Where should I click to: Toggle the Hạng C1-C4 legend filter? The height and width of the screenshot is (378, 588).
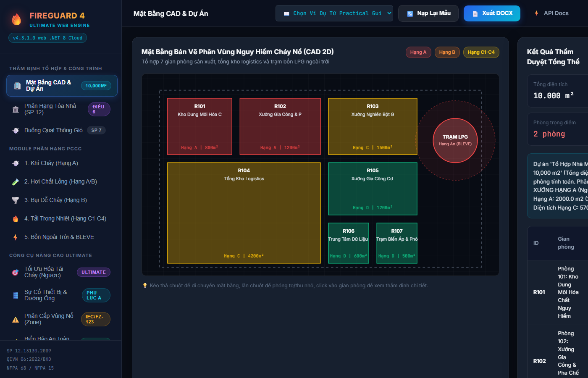(481, 52)
